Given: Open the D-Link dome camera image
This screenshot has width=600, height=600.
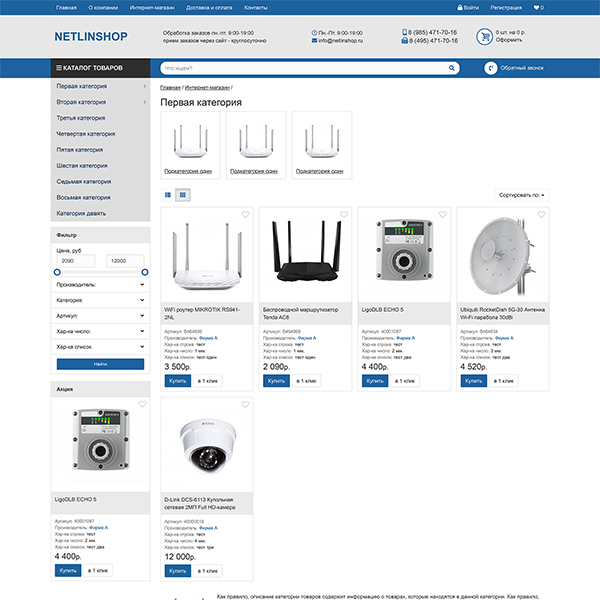Looking at the screenshot, I should (207, 447).
